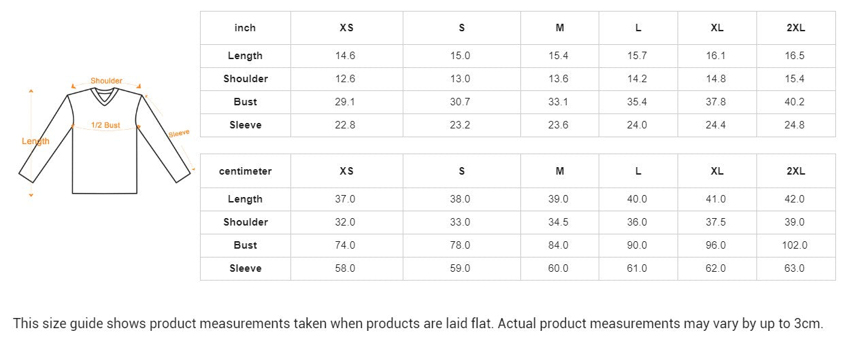Click the 102.0 bust value for 2XL

coord(795,245)
